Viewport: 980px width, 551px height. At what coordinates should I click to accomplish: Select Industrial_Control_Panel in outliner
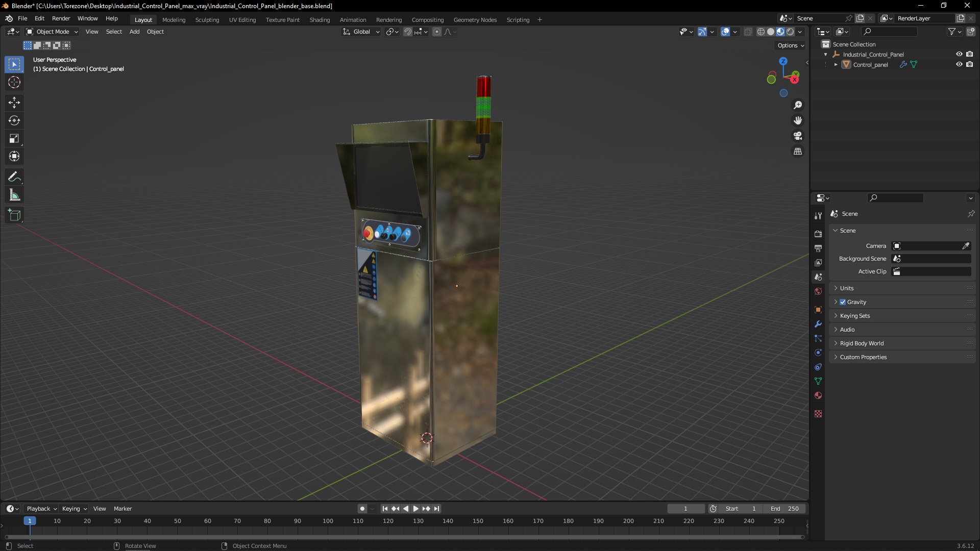tap(873, 54)
